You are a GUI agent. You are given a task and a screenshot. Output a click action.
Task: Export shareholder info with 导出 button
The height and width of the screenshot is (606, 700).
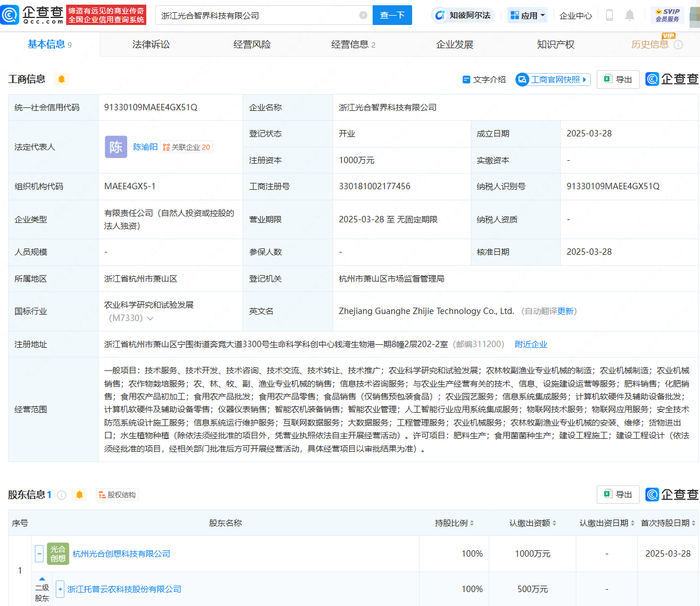[x=618, y=494]
